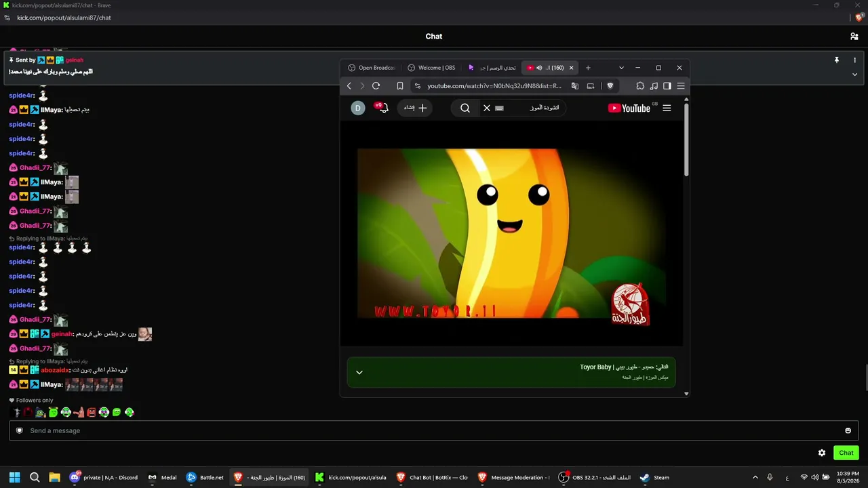Pick the Pepe frog quick emote

pos(40,412)
